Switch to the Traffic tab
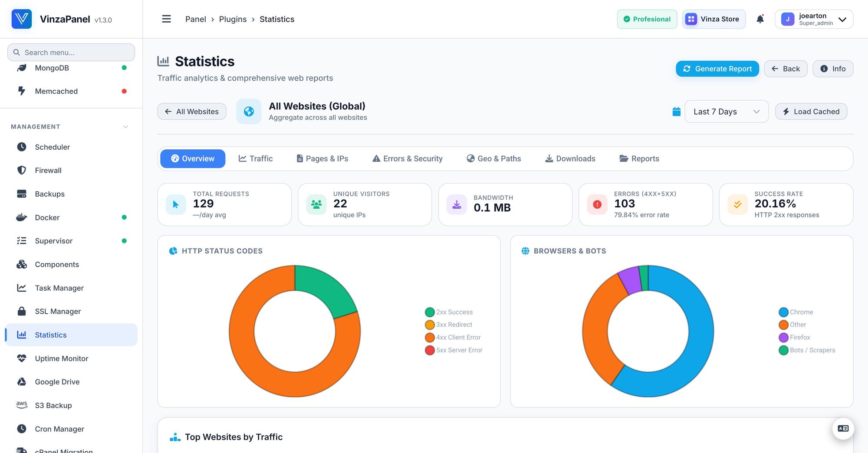Screen dimensions: 868x453 256,158
